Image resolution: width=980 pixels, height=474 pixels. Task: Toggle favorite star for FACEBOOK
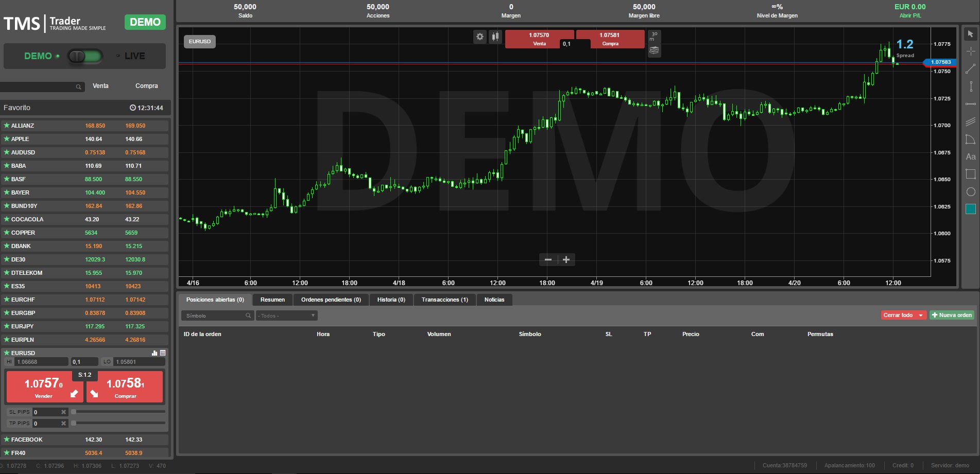(7, 439)
